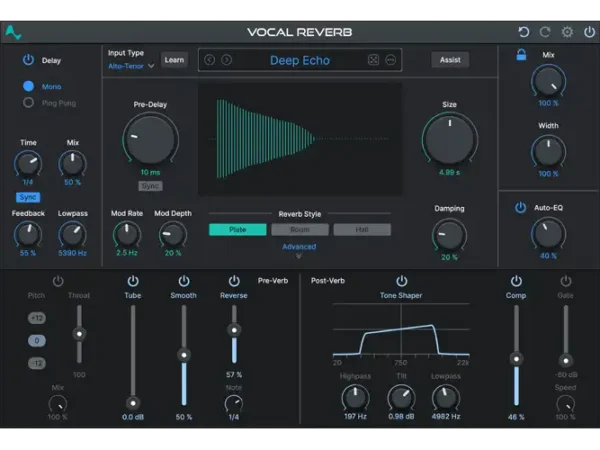This screenshot has width=600, height=450.
Task: Click the Smooth slider handle
Action: pyautogui.click(x=184, y=355)
